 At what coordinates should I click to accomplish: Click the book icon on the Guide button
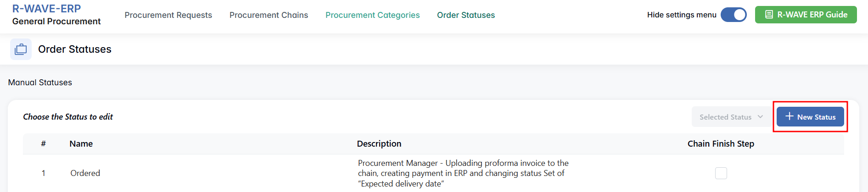tap(769, 15)
